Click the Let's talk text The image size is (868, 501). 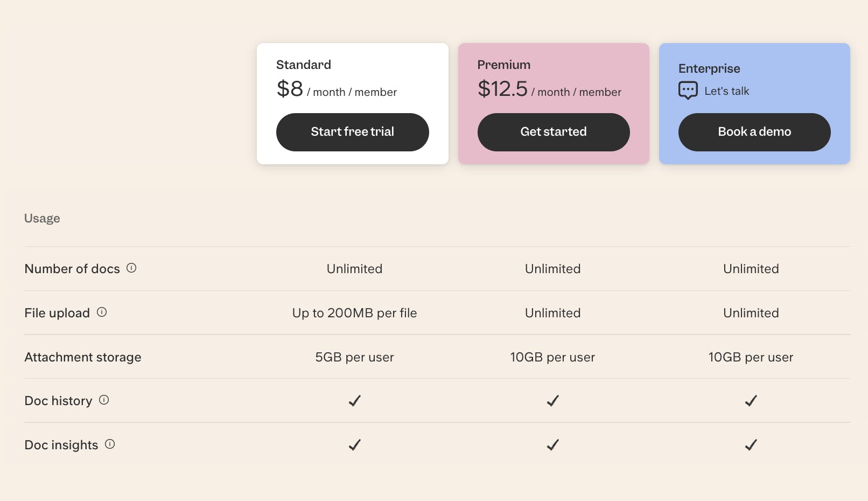tap(726, 91)
